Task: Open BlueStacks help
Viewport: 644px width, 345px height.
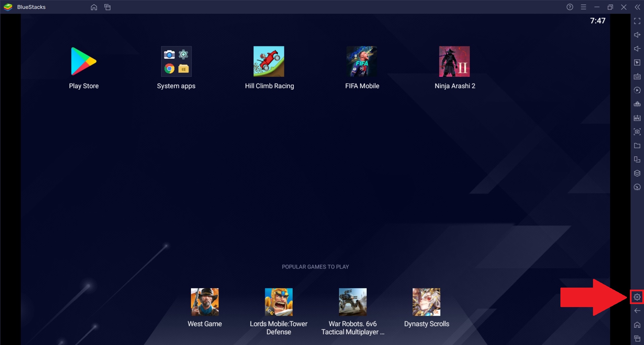Action: click(x=569, y=7)
